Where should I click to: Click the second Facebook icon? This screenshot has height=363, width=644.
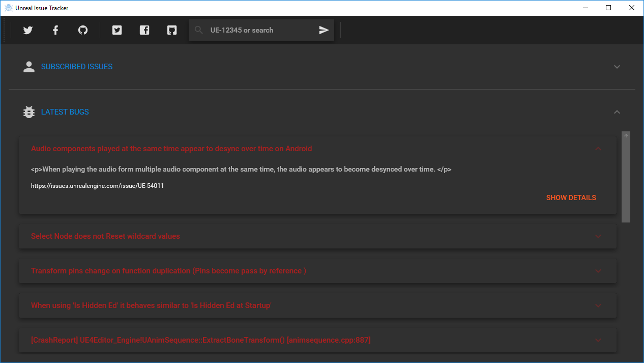click(x=144, y=30)
